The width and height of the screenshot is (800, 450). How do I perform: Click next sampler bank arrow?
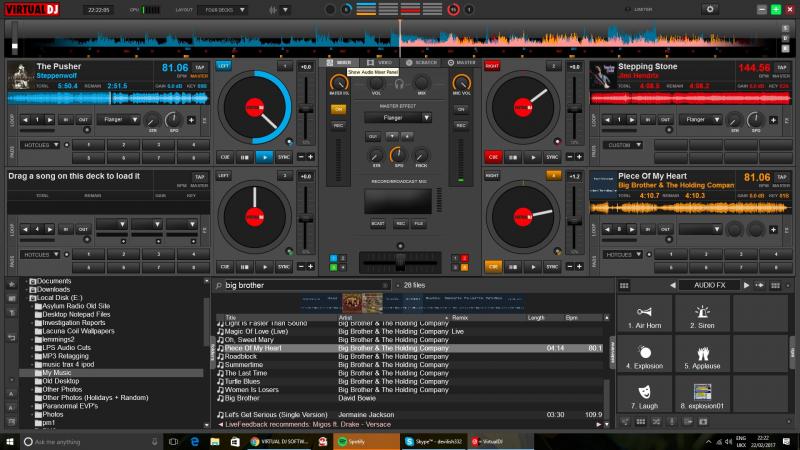tap(746, 285)
